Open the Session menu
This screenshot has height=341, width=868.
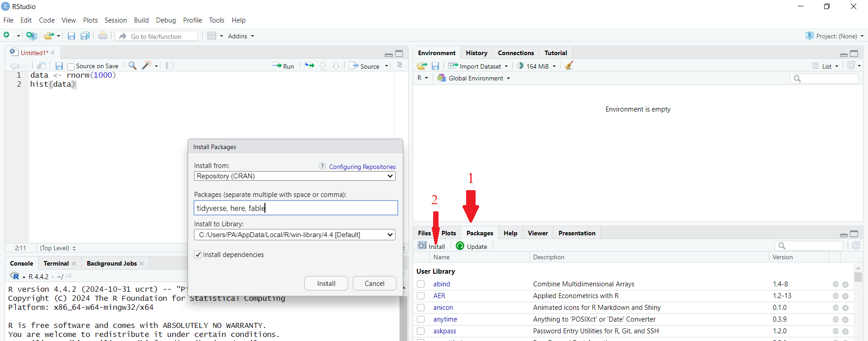[116, 20]
